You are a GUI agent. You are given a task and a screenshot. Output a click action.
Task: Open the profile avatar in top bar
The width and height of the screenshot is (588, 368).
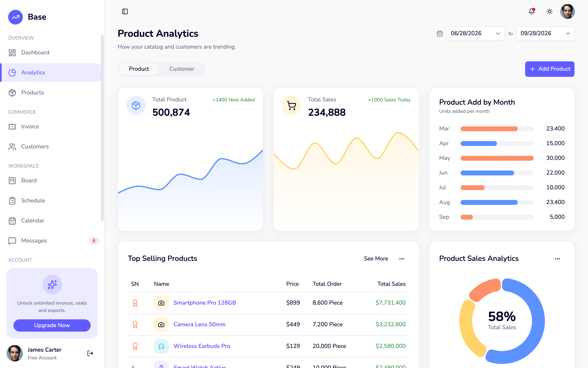567,11
